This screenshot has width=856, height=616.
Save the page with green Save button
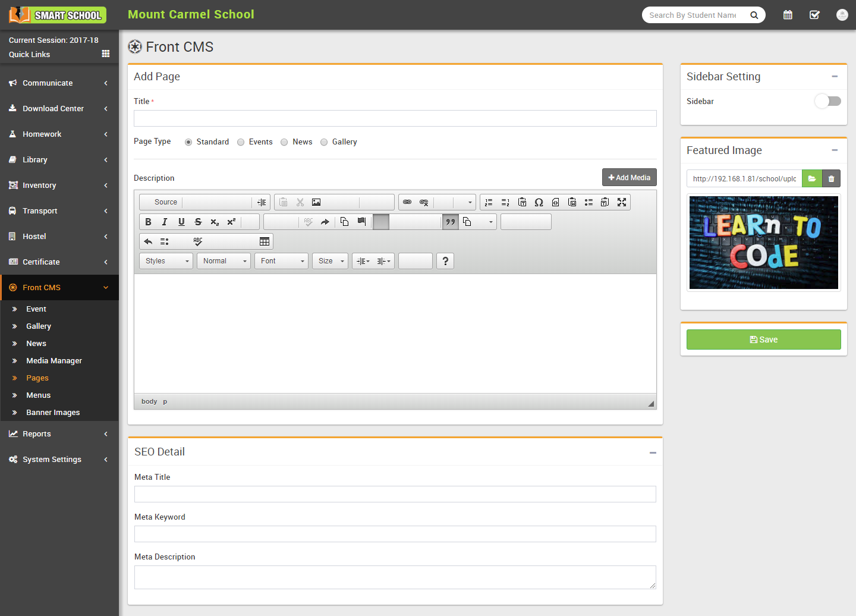tap(763, 340)
